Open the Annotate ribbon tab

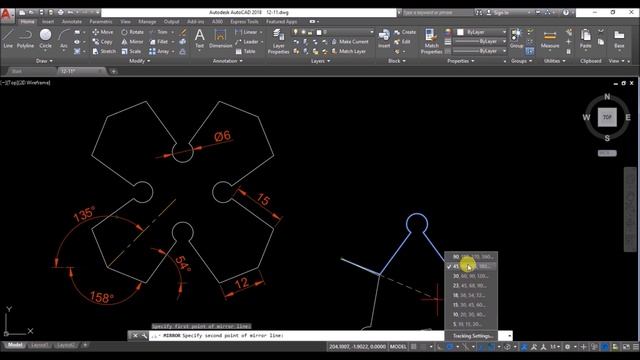(x=72, y=22)
